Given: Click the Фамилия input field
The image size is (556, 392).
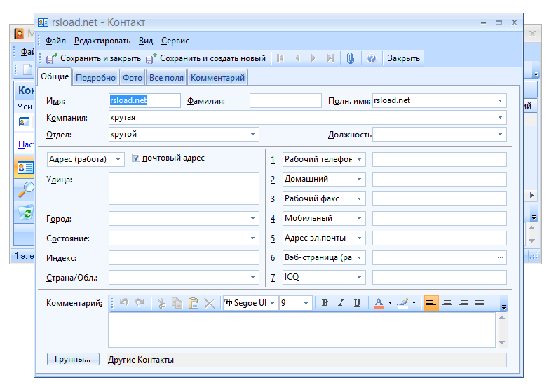Looking at the screenshot, I should pos(285,101).
